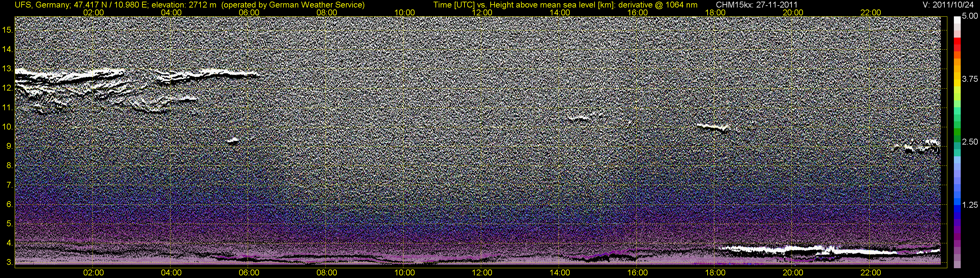Viewport: 980px width, 278px height.
Task: Click the 18:00 label on the bottom time axis
Action: (715, 273)
